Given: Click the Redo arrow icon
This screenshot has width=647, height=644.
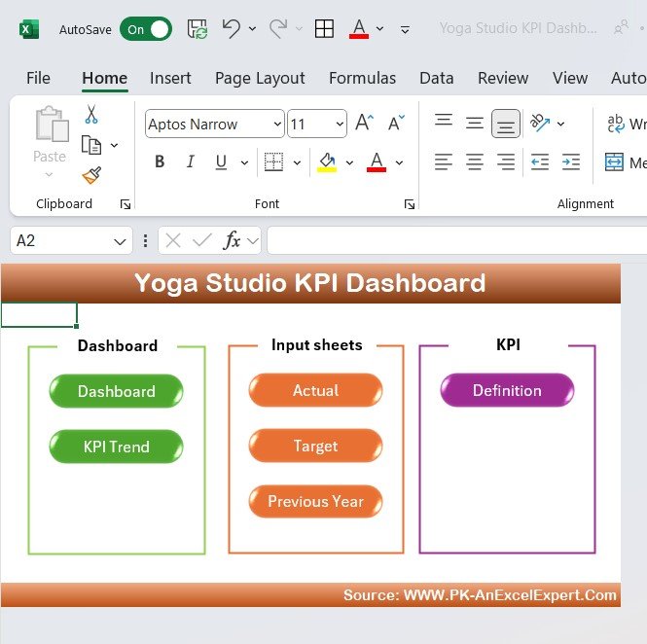Looking at the screenshot, I should coord(278,28).
